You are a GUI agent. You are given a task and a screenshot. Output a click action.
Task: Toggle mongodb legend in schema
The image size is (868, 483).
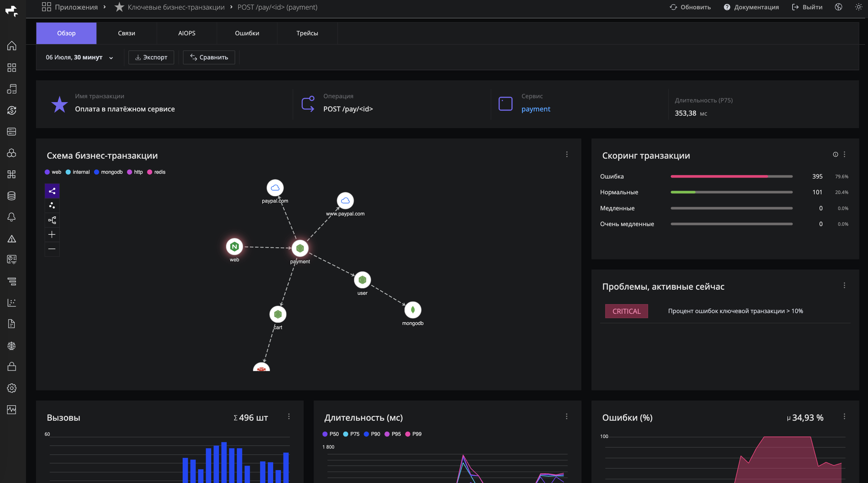tap(108, 172)
